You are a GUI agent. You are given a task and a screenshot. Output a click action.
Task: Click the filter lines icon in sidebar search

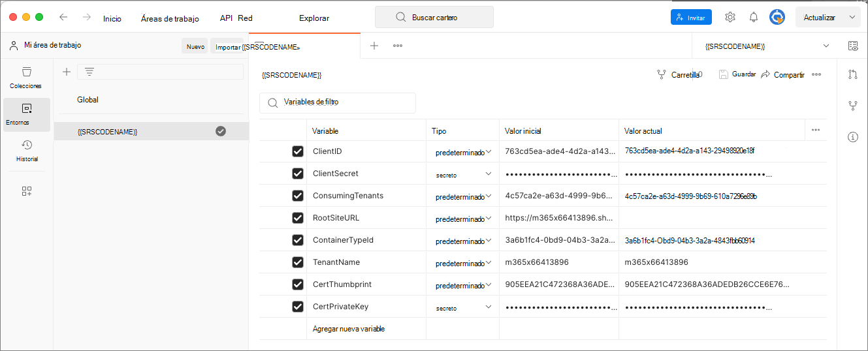point(89,72)
